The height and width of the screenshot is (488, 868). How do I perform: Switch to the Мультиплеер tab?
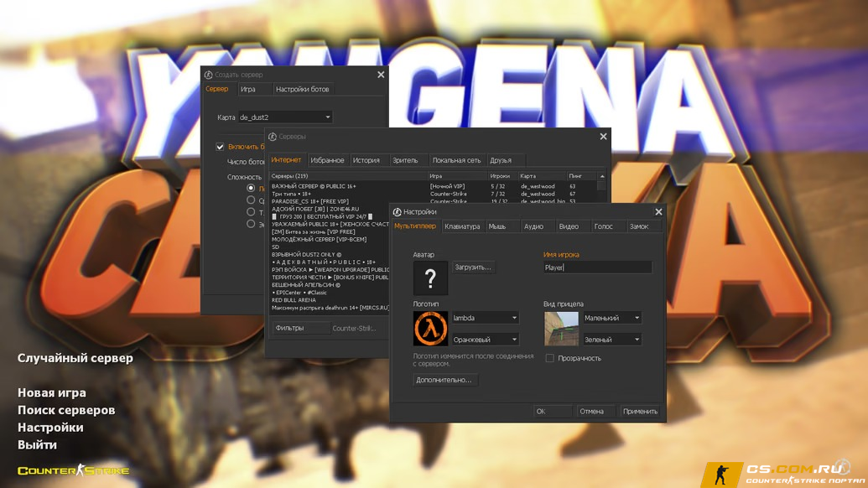click(415, 226)
